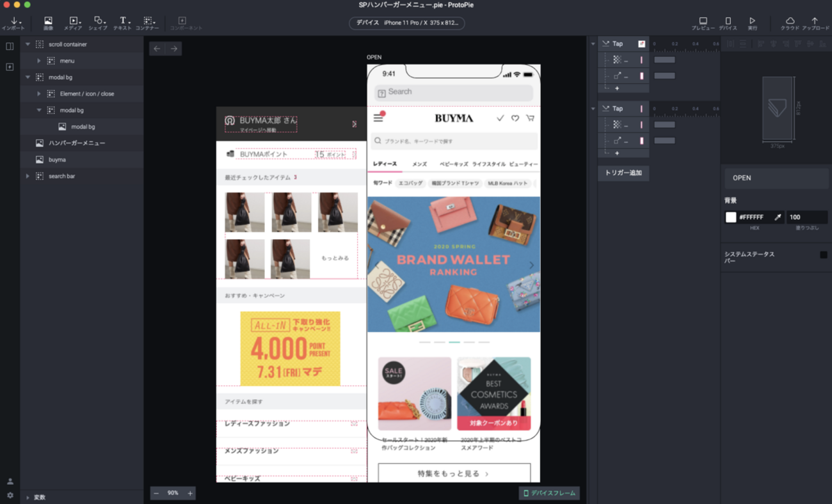Open the settings gear icon

click(10, 495)
